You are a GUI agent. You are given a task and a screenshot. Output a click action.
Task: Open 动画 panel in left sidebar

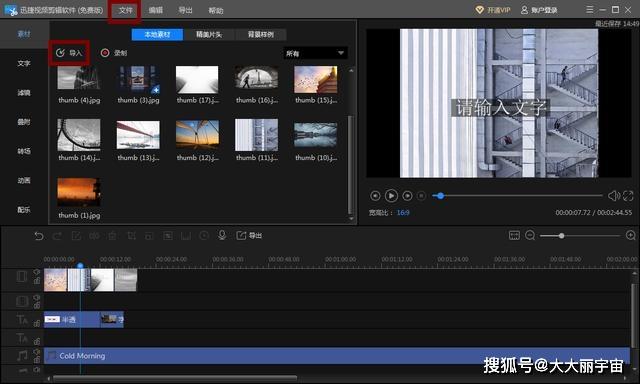pos(24,180)
